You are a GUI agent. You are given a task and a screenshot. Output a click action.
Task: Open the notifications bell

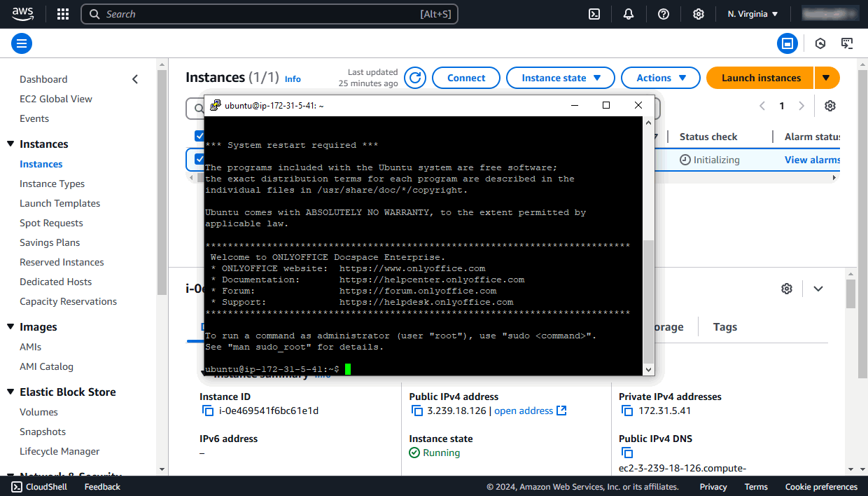coord(628,14)
